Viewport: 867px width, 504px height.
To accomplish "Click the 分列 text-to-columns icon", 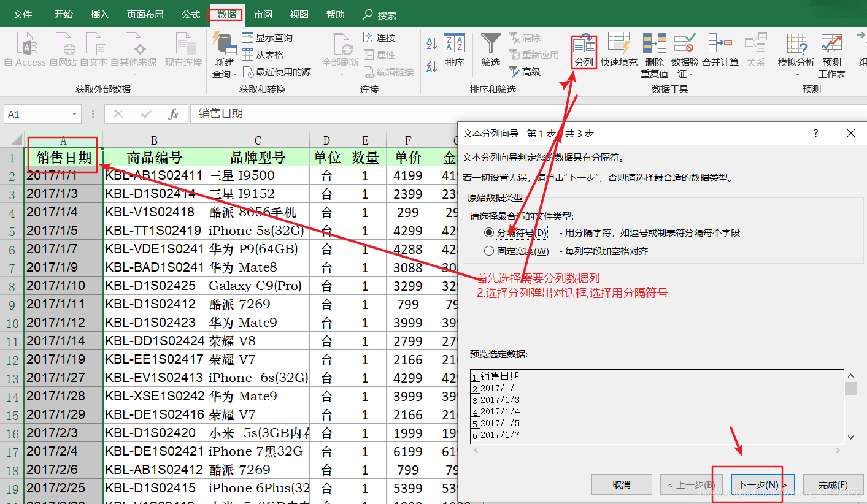I will click(x=584, y=52).
